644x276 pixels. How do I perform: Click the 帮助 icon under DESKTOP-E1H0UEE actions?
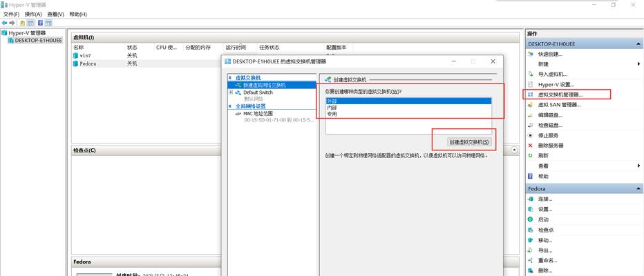(x=530, y=177)
